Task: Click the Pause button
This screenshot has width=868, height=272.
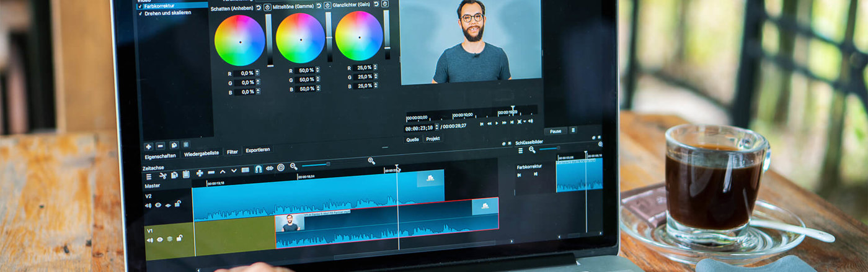Action: 556,131
